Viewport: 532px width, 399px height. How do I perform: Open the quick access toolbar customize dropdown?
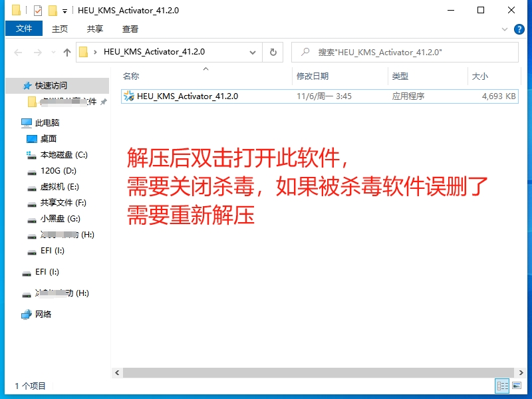[65, 11]
